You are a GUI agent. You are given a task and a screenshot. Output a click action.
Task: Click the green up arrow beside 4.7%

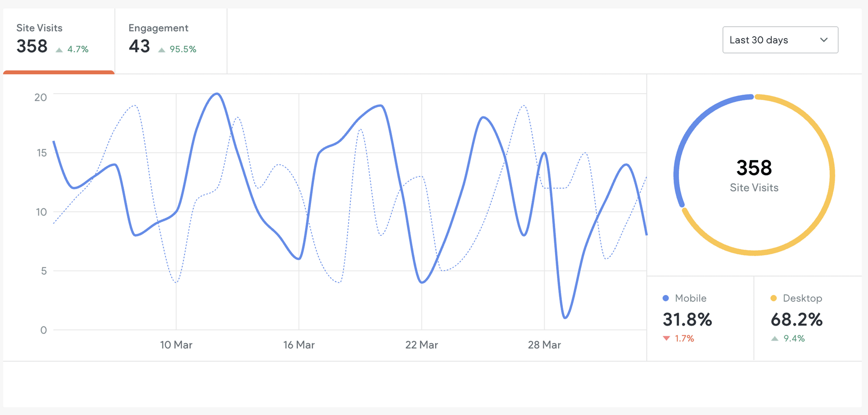pyautogui.click(x=59, y=50)
